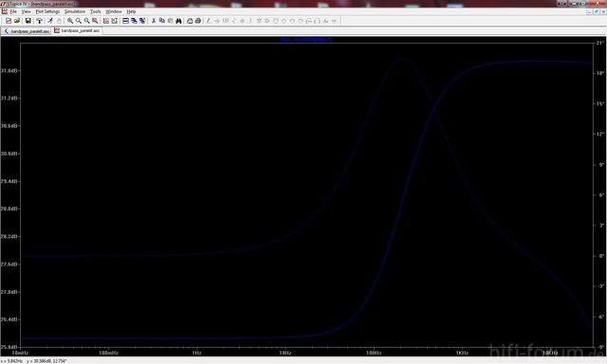Tile the windows using the tile icon
607x364 pixels.
(x=125, y=21)
